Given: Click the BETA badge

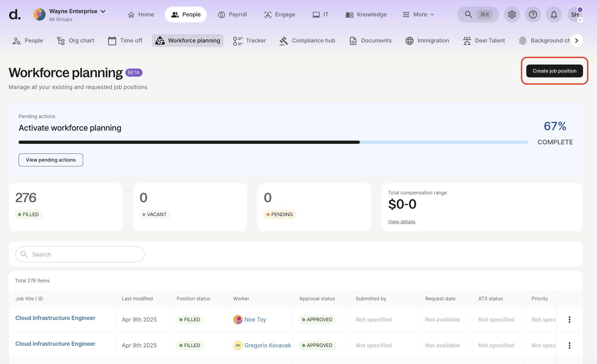Looking at the screenshot, I should pyautogui.click(x=134, y=73).
